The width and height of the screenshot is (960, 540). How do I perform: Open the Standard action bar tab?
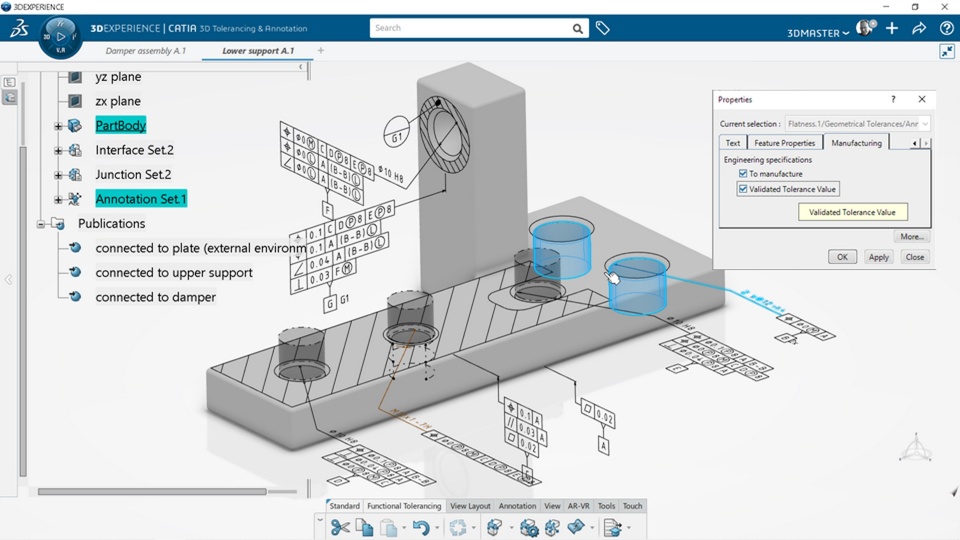[345, 506]
